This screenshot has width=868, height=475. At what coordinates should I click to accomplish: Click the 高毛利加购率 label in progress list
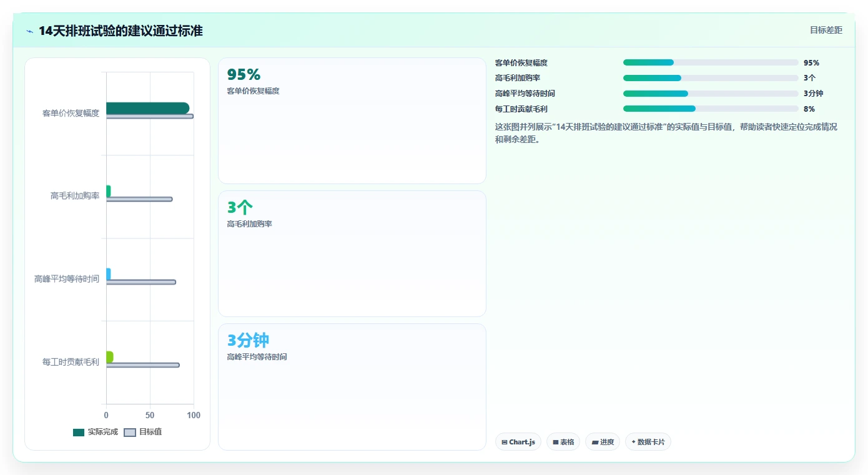[x=518, y=78]
